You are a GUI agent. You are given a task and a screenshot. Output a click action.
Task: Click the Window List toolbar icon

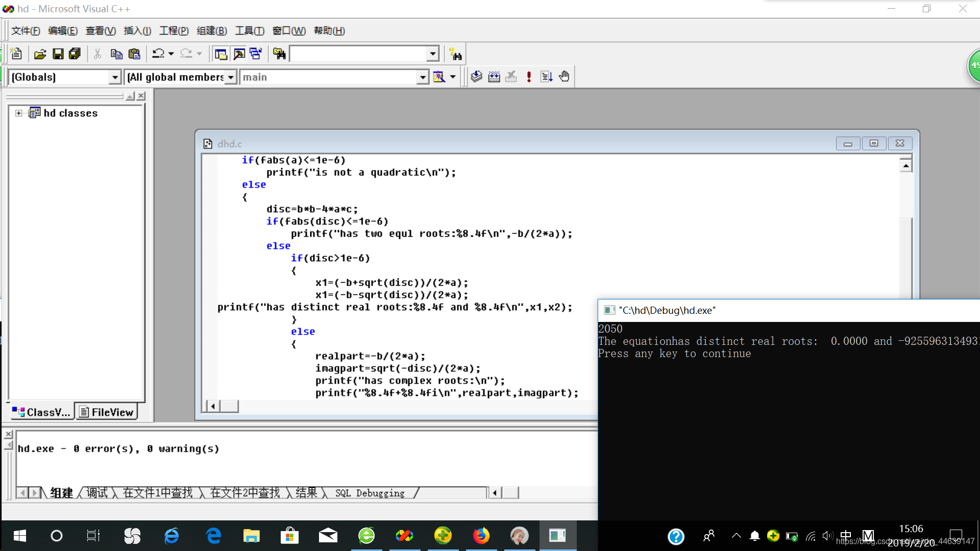256,54
